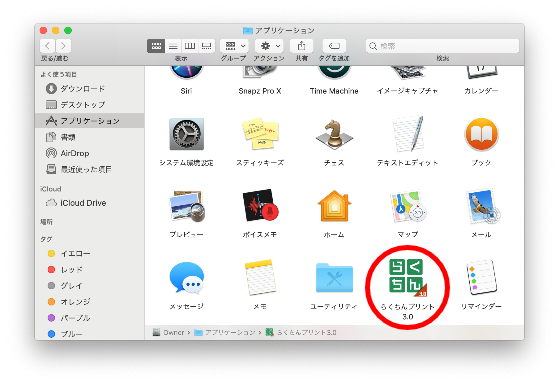The height and width of the screenshot is (386, 559).
Task: Choose the イエロー yellow tag
Action: coord(90,253)
